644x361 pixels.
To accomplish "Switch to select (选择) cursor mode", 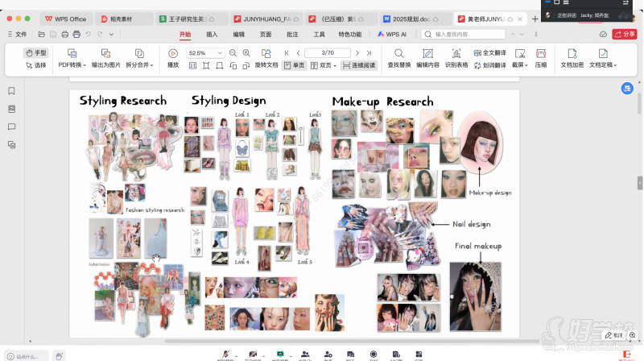I will (35, 65).
